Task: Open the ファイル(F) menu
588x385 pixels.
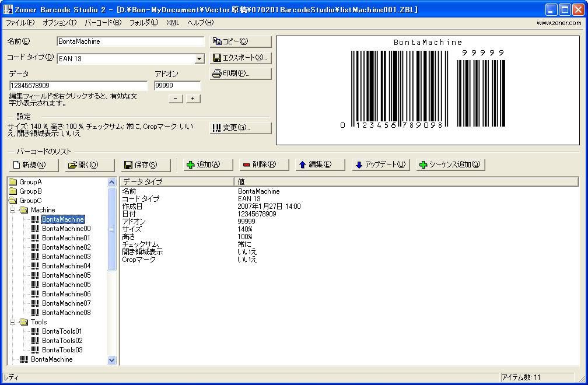Action: pyautogui.click(x=20, y=23)
